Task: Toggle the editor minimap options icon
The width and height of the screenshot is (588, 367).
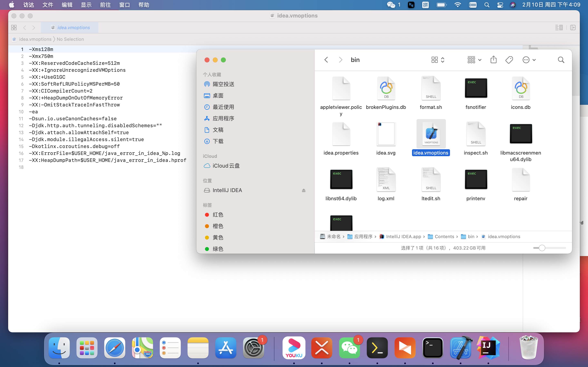Action: [559, 28]
